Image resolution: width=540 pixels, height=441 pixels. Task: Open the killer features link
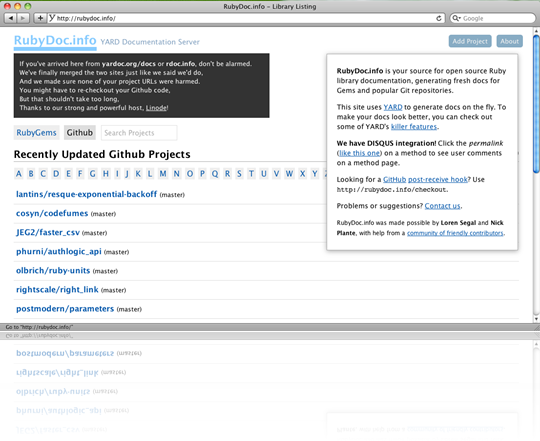[x=414, y=127]
